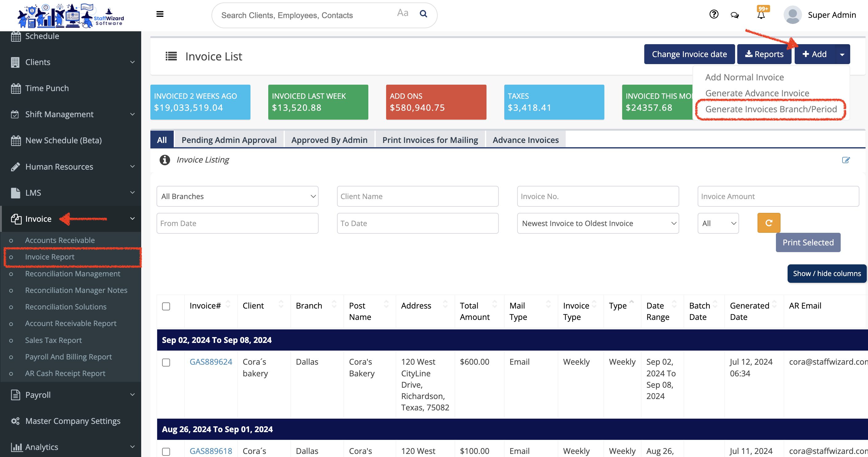
Task: Open the help question mark icon
Action: pyautogui.click(x=714, y=14)
